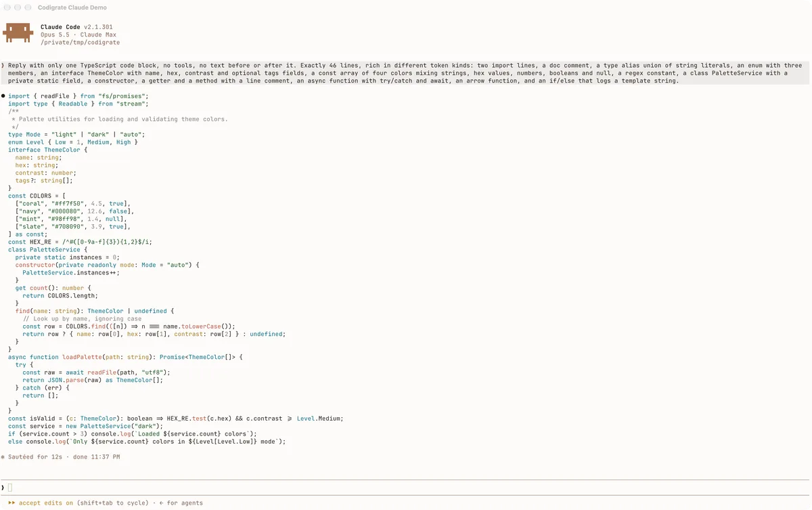Click the '} catch (err) {' line
The image size is (812, 510).
pos(43,387)
